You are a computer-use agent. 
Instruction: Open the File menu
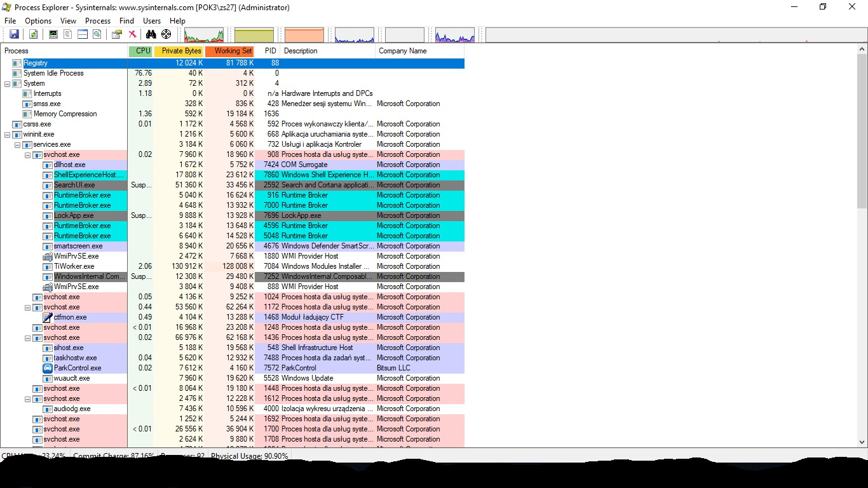coord(10,21)
